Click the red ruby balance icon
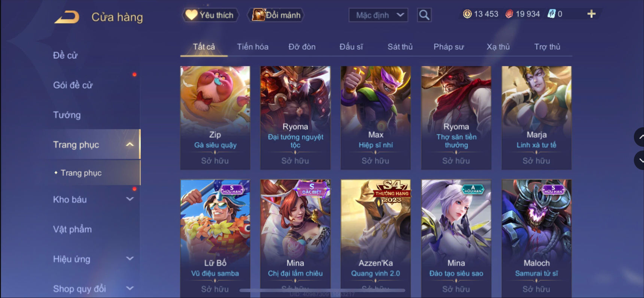Image resolution: width=644 pixels, height=298 pixels. [x=509, y=14]
